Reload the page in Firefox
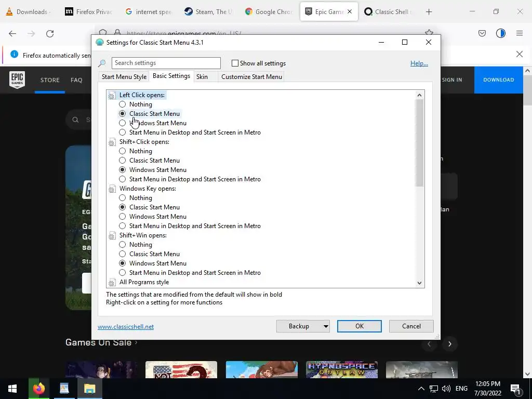This screenshot has height=399, width=532. pyautogui.click(x=50, y=34)
